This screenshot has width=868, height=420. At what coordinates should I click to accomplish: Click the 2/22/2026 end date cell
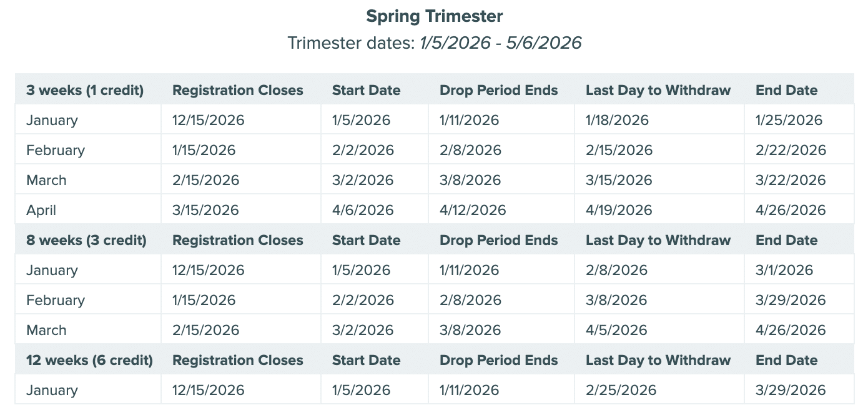791,151
